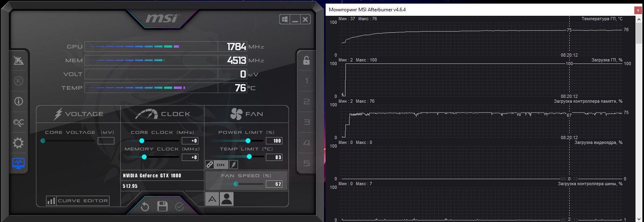644x222 pixels.
Task: Click the Core Clock +0 field
Action: [190, 141]
